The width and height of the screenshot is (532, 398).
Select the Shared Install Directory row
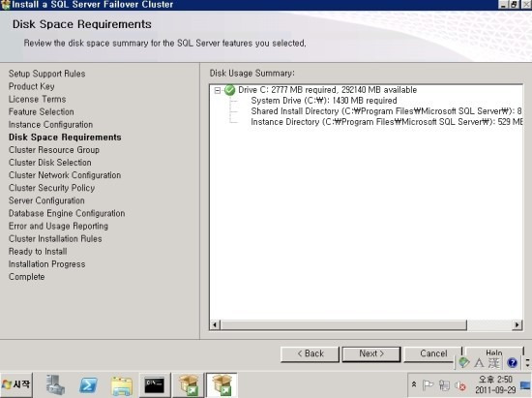(386, 111)
